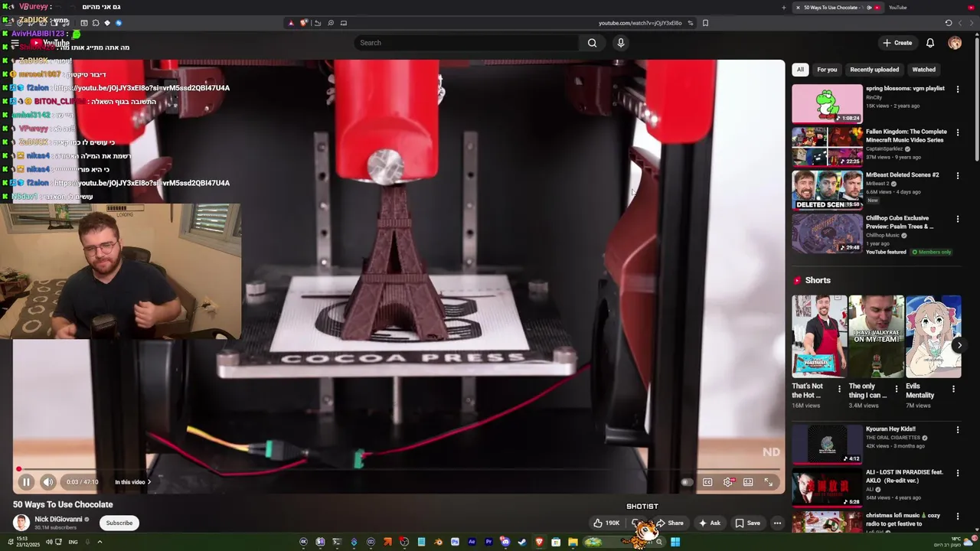Open Photoshop from the taskbar
Viewport: 980px width, 551px height.
coord(455,542)
